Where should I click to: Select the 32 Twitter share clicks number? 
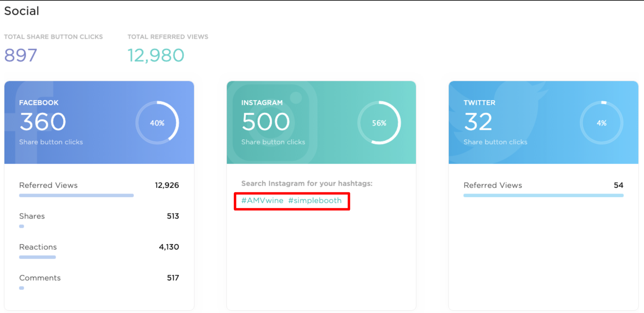pyautogui.click(x=478, y=121)
